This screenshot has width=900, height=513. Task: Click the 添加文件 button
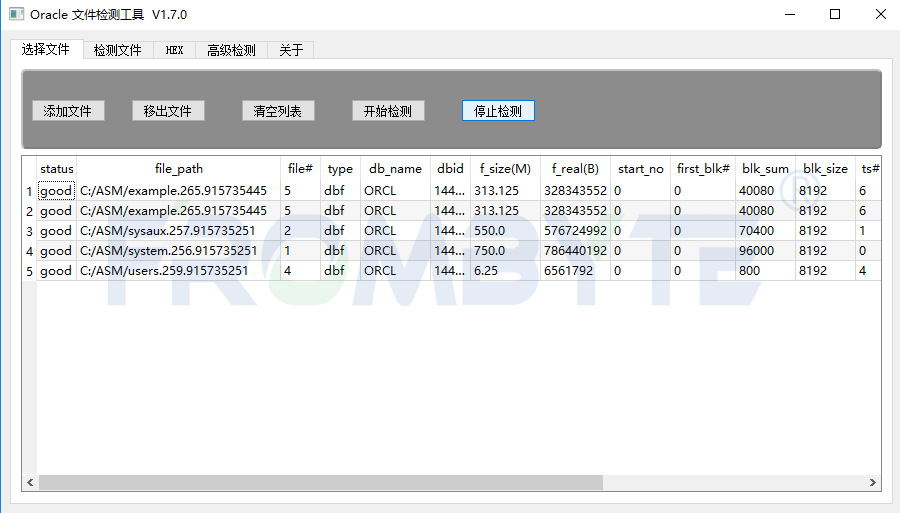coord(68,111)
